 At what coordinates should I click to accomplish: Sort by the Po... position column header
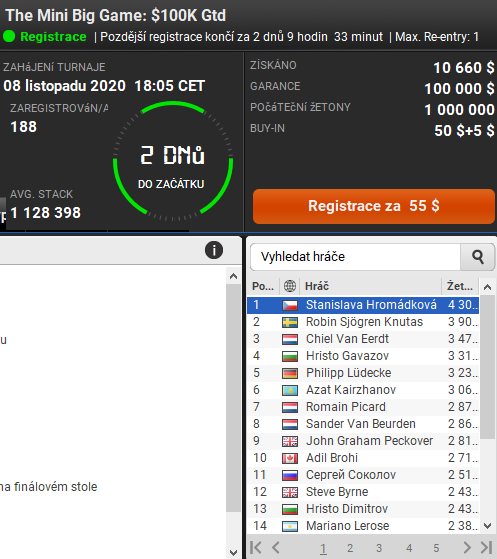click(x=263, y=286)
